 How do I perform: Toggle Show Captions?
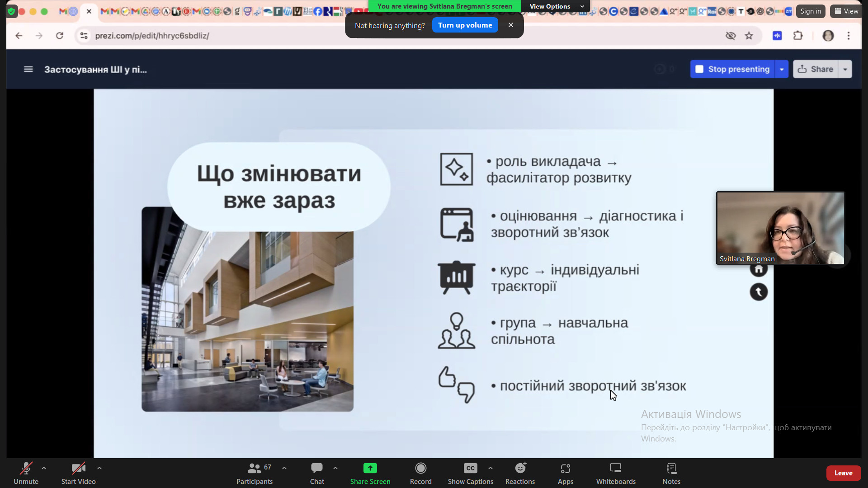pos(470,473)
